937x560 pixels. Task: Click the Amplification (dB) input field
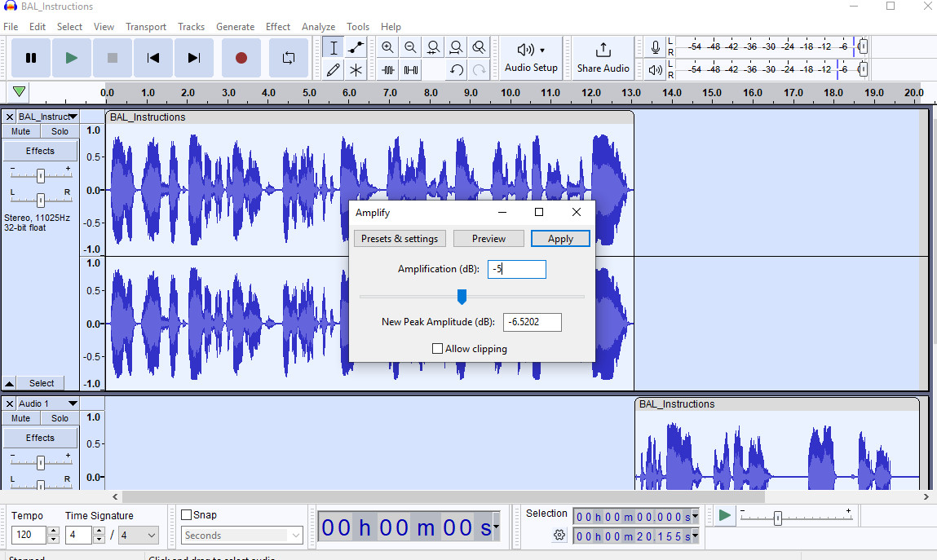coord(516,269)
